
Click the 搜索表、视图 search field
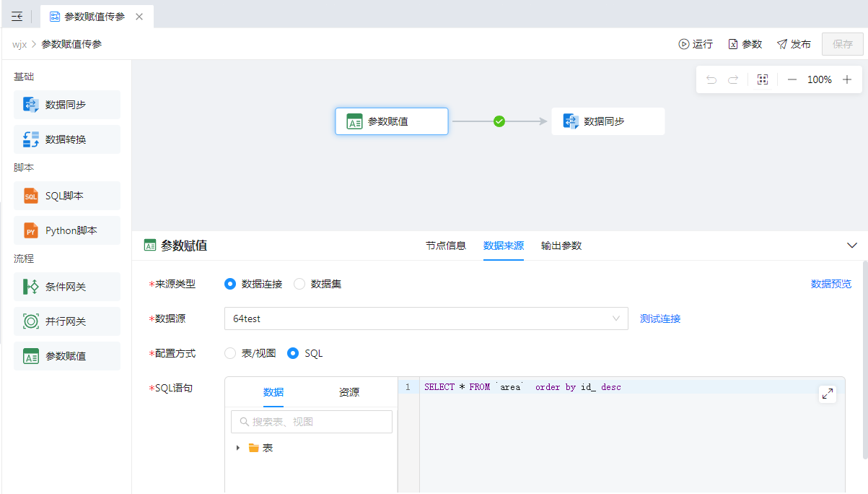[312, 422]
